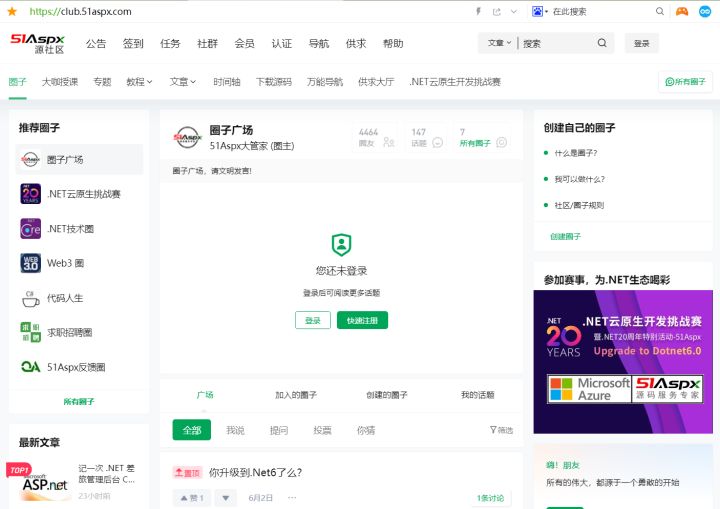Switch to the 创建的圈子 tab
720x509 pixels.
387,395
